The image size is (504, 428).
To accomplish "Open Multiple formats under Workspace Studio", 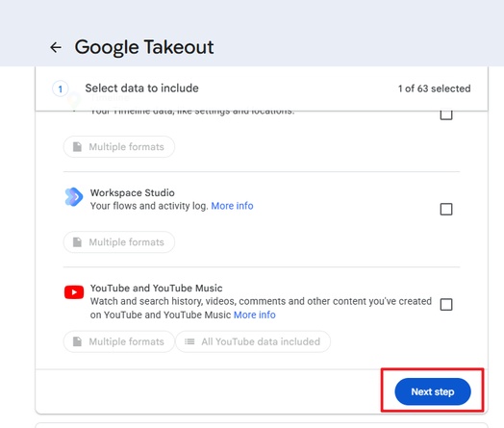I will [x=119, y=242].
